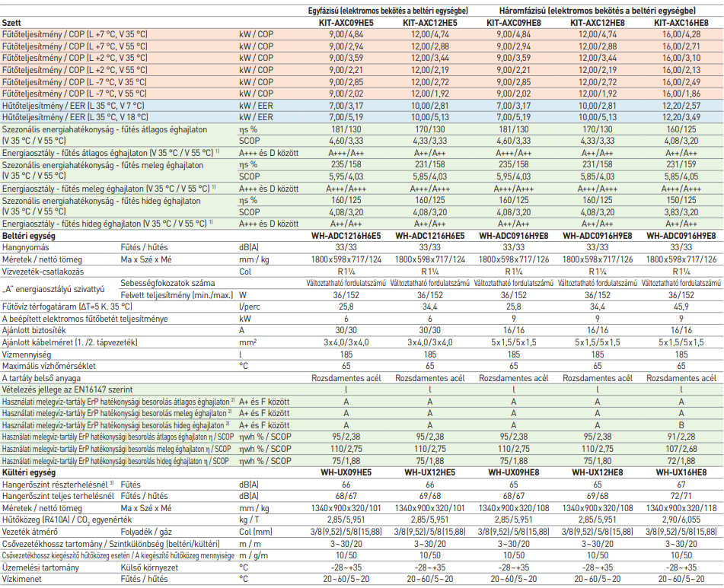The image size is (724, 588).
Task: Click the outdoor unit model WH-UX09HE5
Action: [x=346, y=472]
